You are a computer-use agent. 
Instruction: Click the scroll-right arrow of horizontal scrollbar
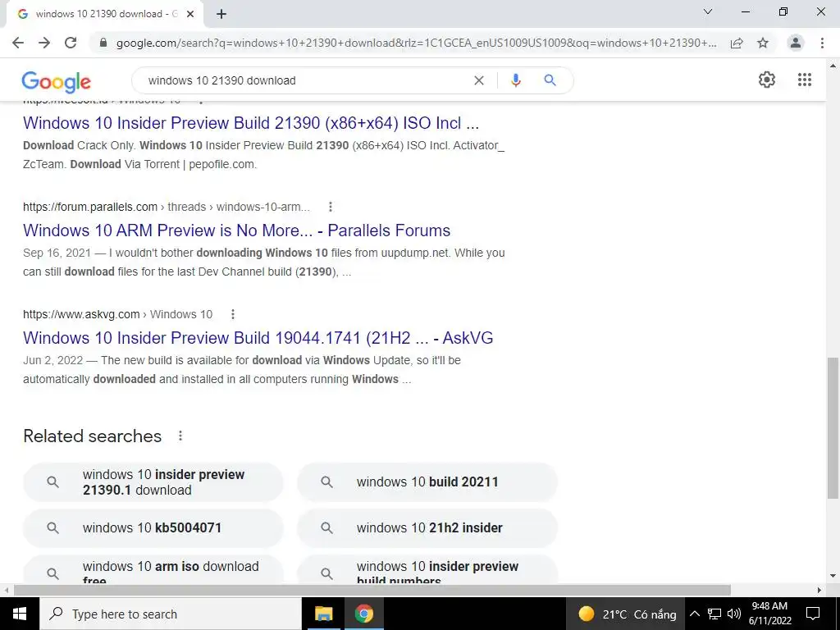tap(819, 591)
